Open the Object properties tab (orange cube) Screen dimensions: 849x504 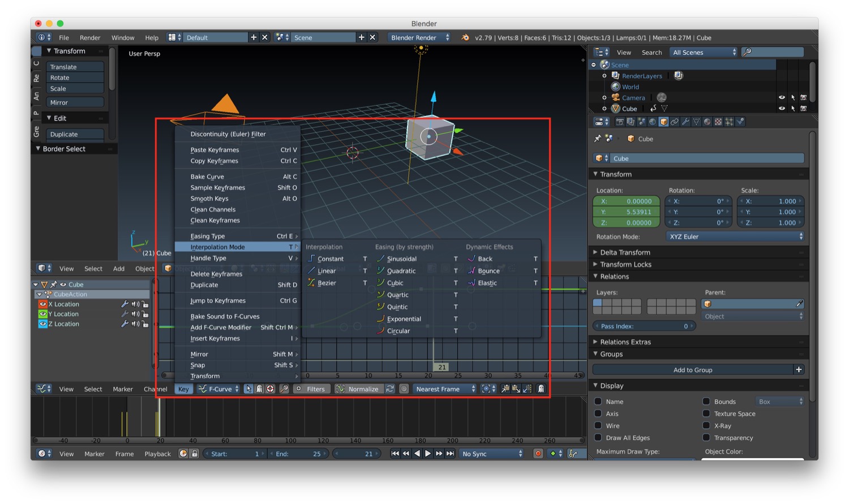[663, 122]
